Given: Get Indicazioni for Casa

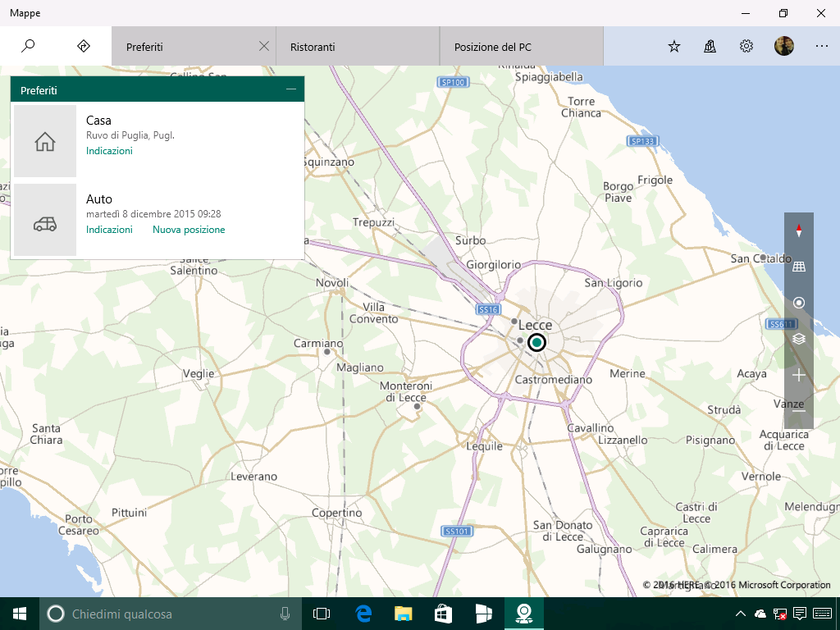Looking at the screenshot, I should click(109, 151).
